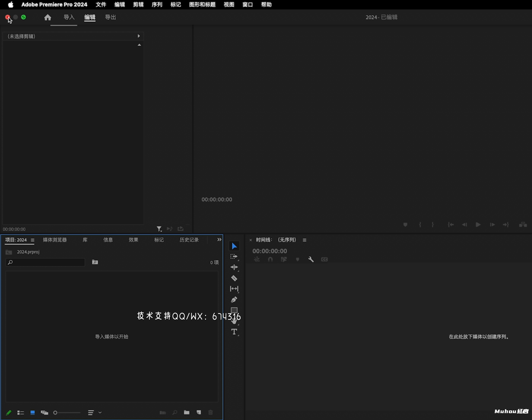Select the Razor tool
The image size is (532, 420).
coord(234,278)
